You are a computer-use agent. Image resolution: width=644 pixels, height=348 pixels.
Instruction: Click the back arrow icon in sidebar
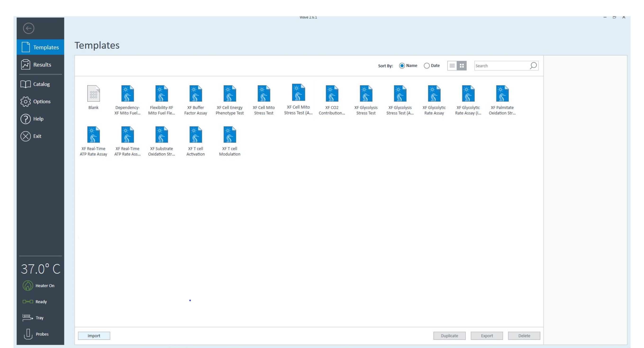point(28,28)
